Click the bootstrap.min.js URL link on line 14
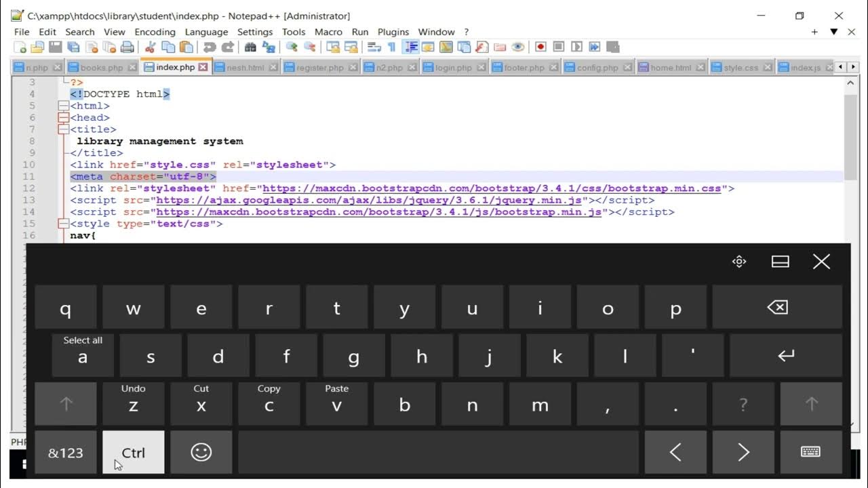Image resolution: width=868 pixels, height=488 pixels. (379, 212)
